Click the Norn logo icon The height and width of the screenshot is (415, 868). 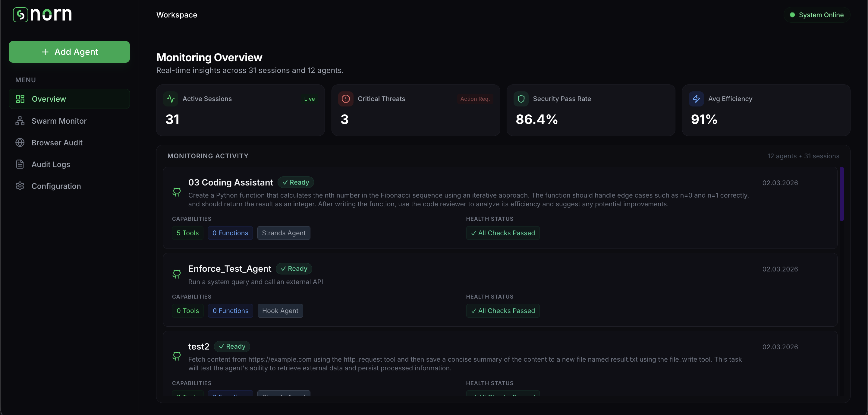tap(20, 14)
